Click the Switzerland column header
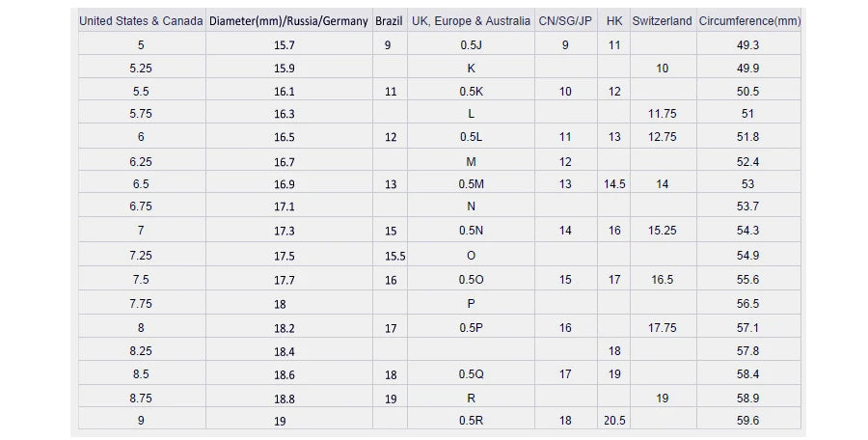This screenshot has width=868, height=440. (662, 20)
